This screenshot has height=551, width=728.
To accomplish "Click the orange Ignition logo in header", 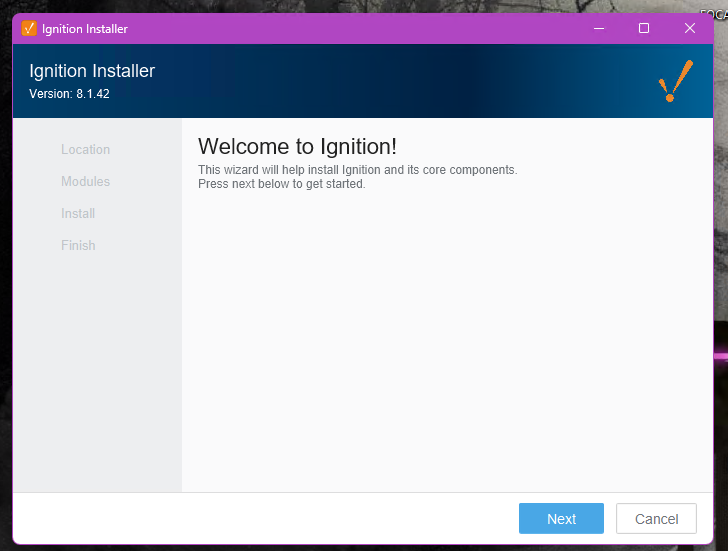I will coord(676,81).
